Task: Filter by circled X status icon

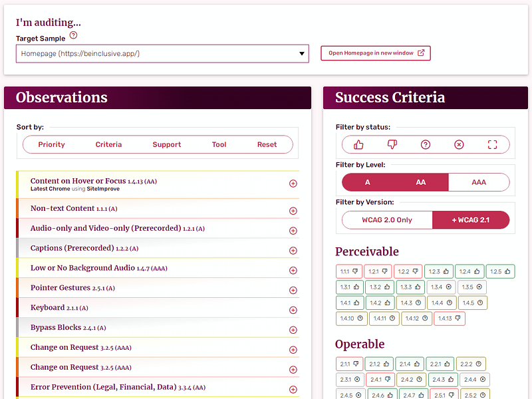Action: (459, 145)
